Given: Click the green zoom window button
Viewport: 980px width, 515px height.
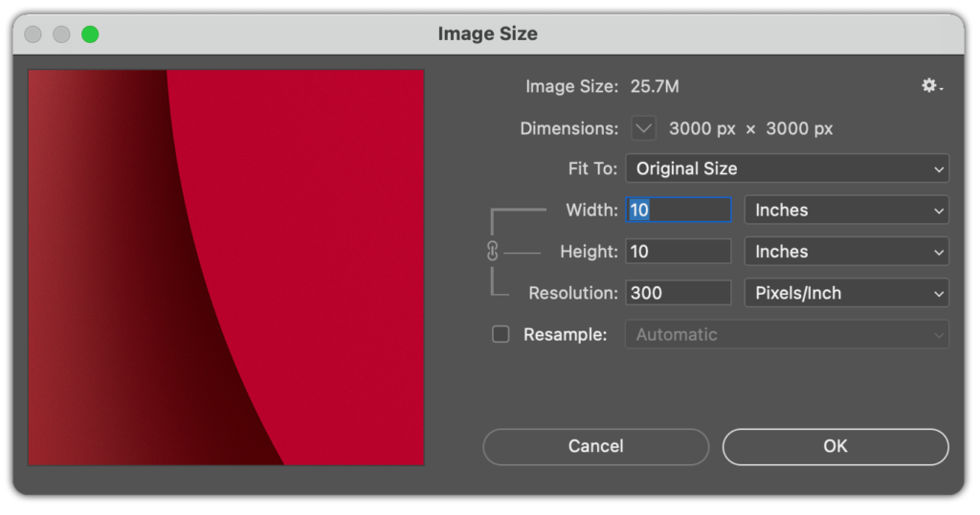Looking at the screenshot, I should 90,34.
